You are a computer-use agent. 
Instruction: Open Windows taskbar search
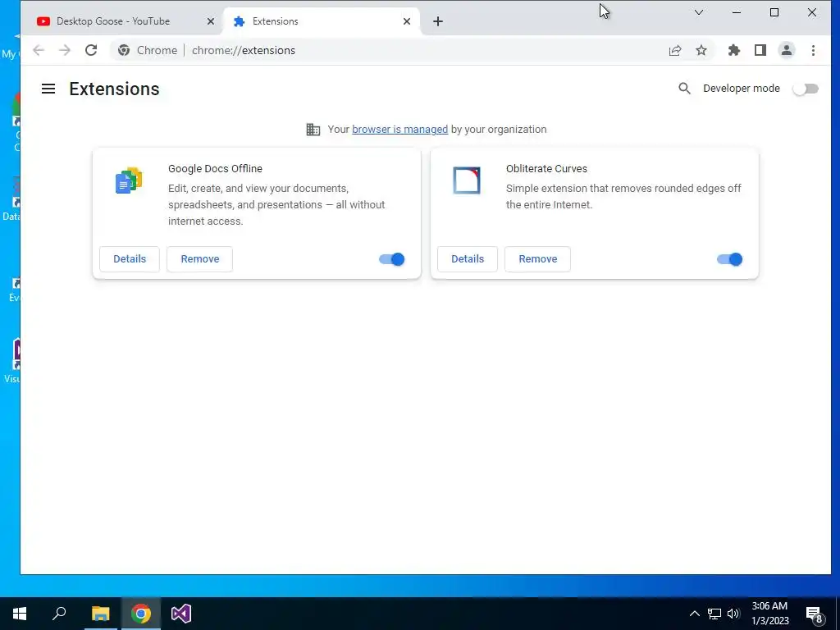pyautogui.click(x=59, y=614)
